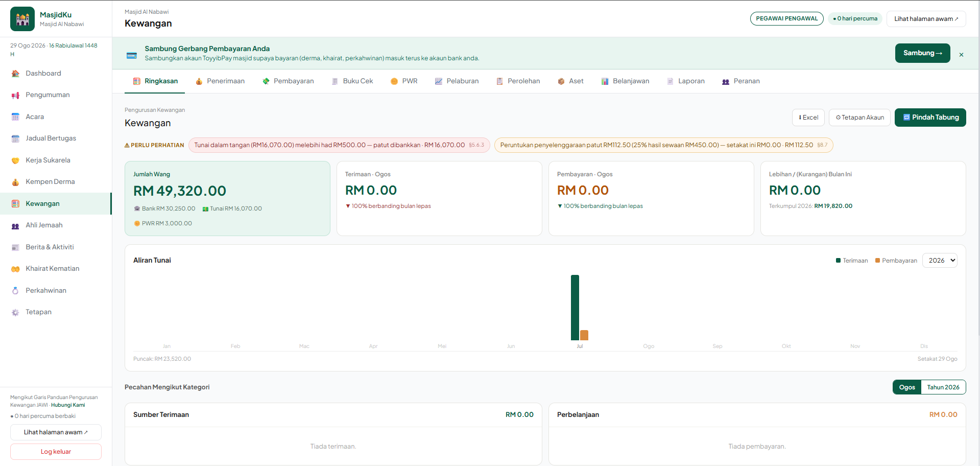
Task: Click the bar chart icon on the Belanjawan tab
Action: pyautogui.click(x=605, y=81)
